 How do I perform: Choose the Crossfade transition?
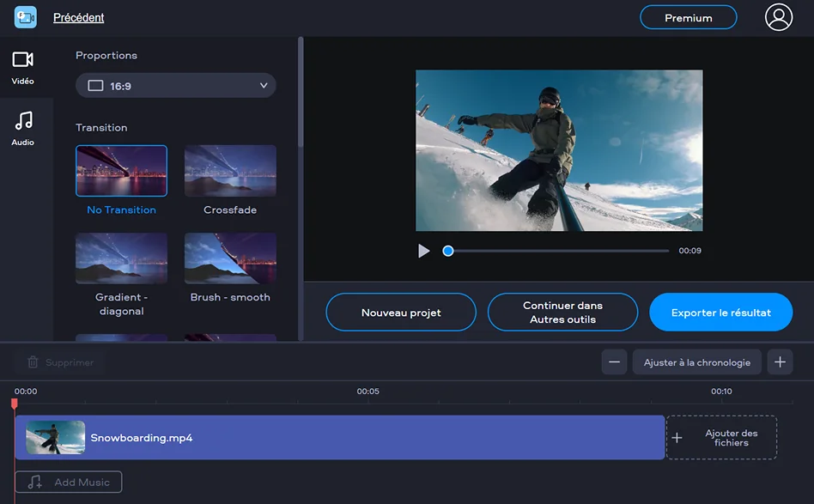[x=230, y=171]
